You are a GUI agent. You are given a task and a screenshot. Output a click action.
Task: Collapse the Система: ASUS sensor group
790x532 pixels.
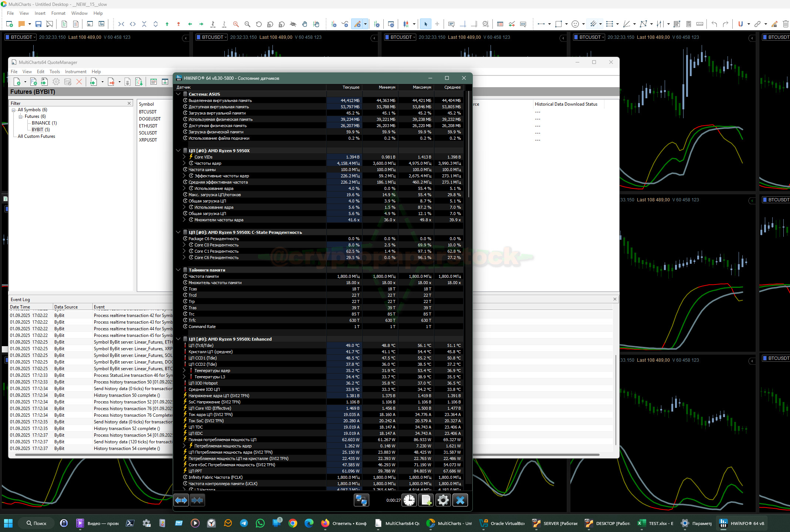click(x=178, y=94)
